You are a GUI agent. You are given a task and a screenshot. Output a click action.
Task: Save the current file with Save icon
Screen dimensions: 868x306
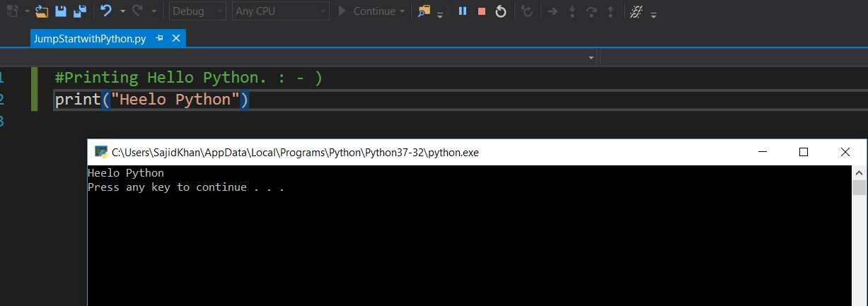(x=61, y=11)
